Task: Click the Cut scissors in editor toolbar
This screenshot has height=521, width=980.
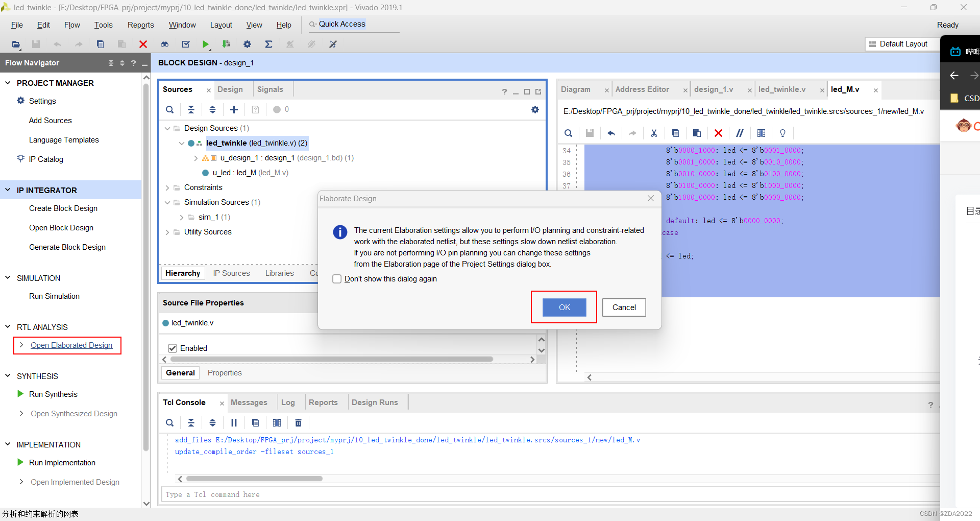Action: pos(654,133)
